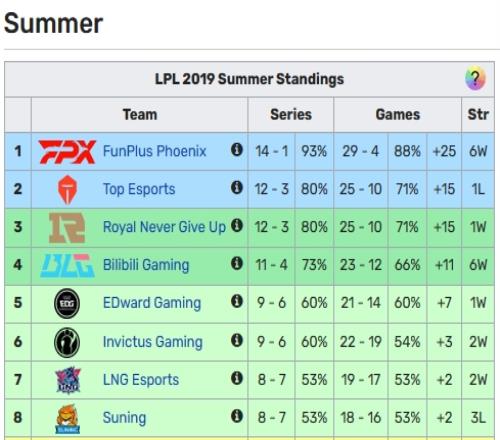Click the LNG Esports logo

pyautogui.click(x=68, y=380)
